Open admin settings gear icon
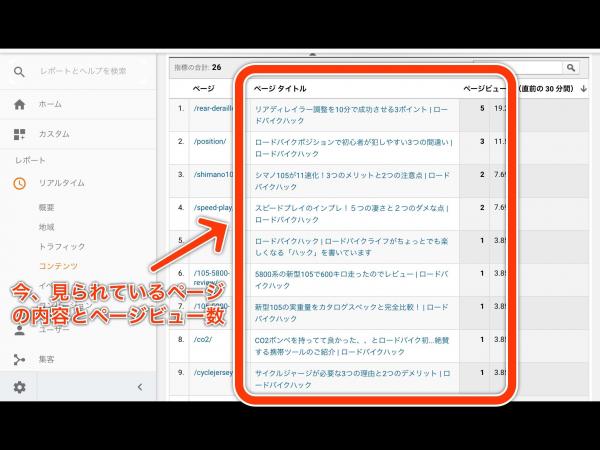Screen dimensions: 600x450 click(x=20, y=387)
